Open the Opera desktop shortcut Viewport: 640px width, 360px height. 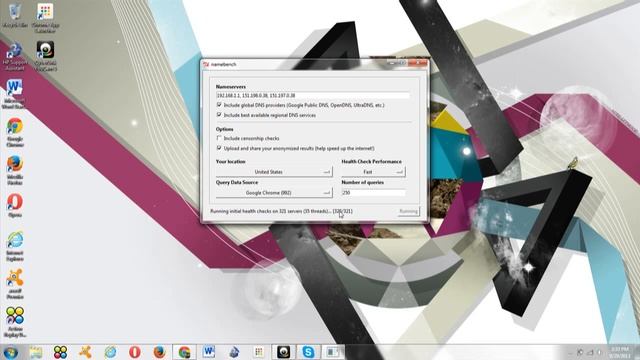point(15,205)
